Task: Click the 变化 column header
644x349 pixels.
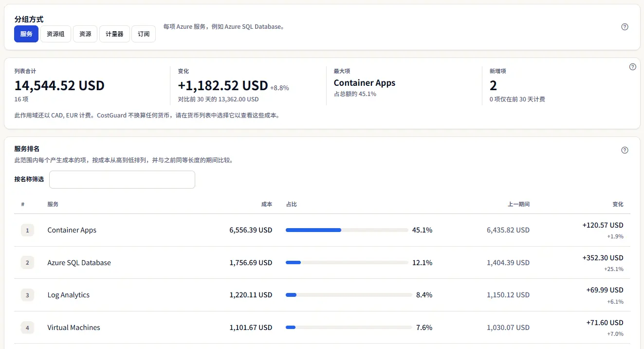Action: [618, 204]
